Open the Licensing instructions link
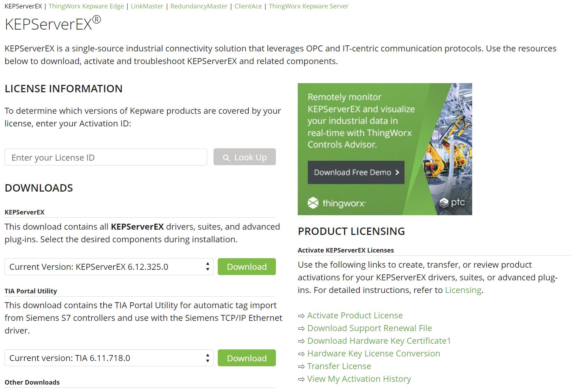 point(463,290)
